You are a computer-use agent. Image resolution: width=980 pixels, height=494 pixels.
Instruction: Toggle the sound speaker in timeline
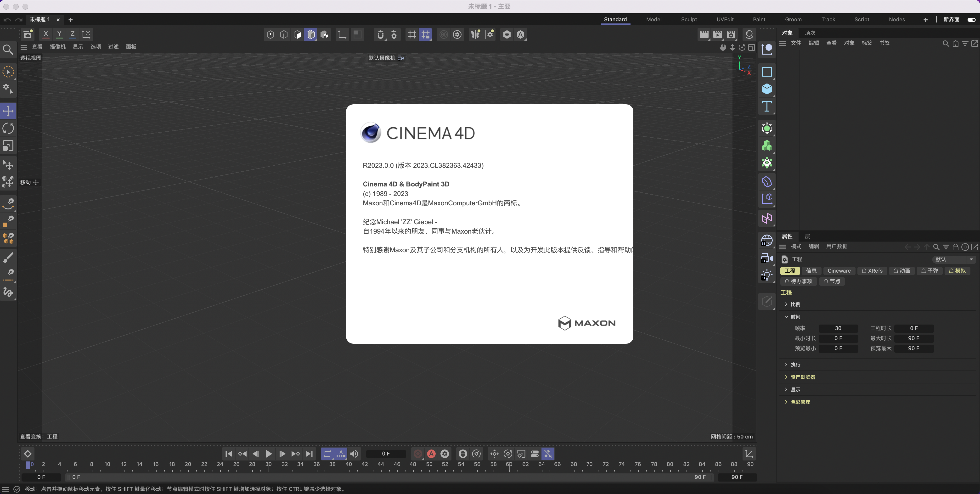tap(354, 454)
